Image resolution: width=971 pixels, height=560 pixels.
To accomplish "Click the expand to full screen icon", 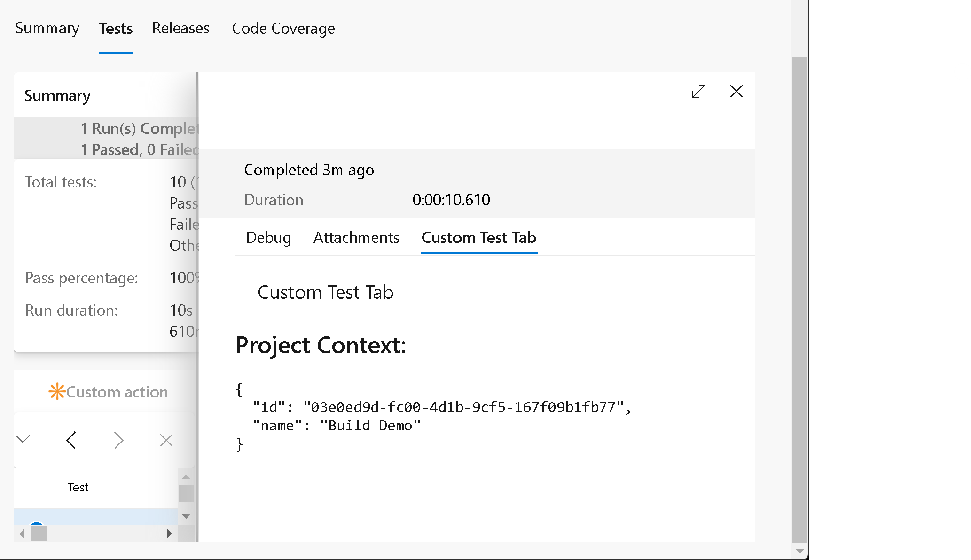I will click(x=699, y=91).
